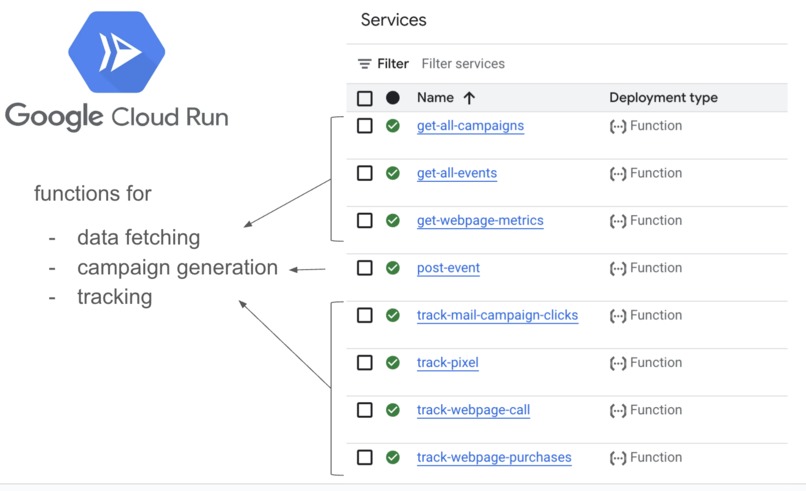Screen dimensions: 806x491
Task: Click the Deployment type column header
Action: [x=663, y=98]
